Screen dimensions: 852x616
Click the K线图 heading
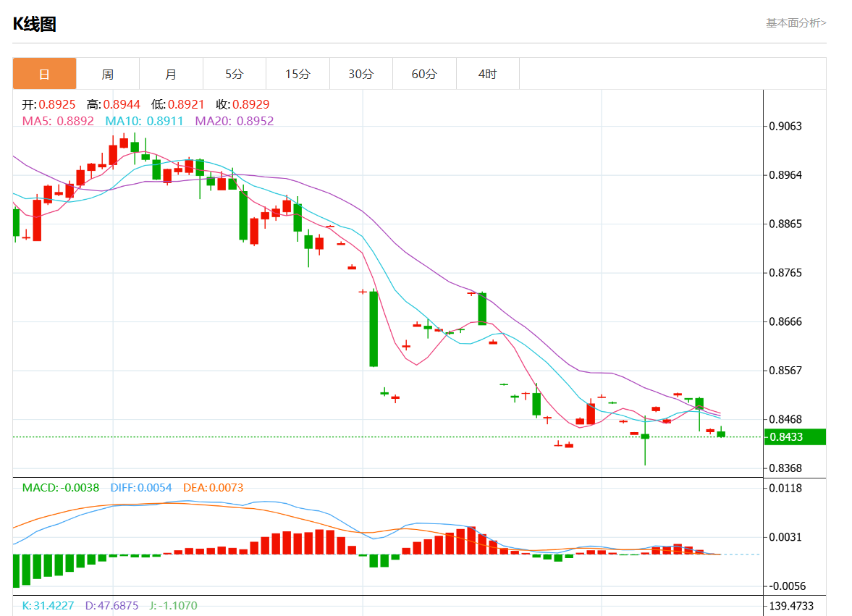34,24
